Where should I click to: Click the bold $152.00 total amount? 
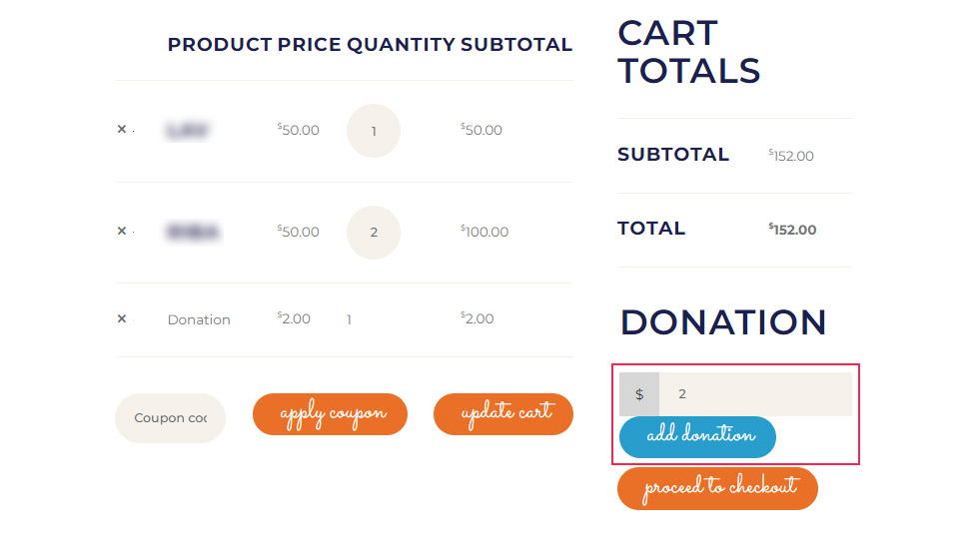[792, 230]
